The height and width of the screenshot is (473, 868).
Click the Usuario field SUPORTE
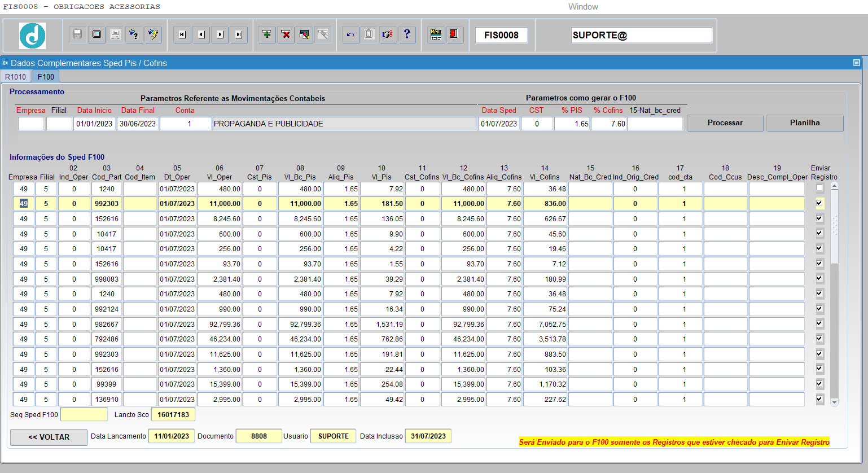click(334, 436)
